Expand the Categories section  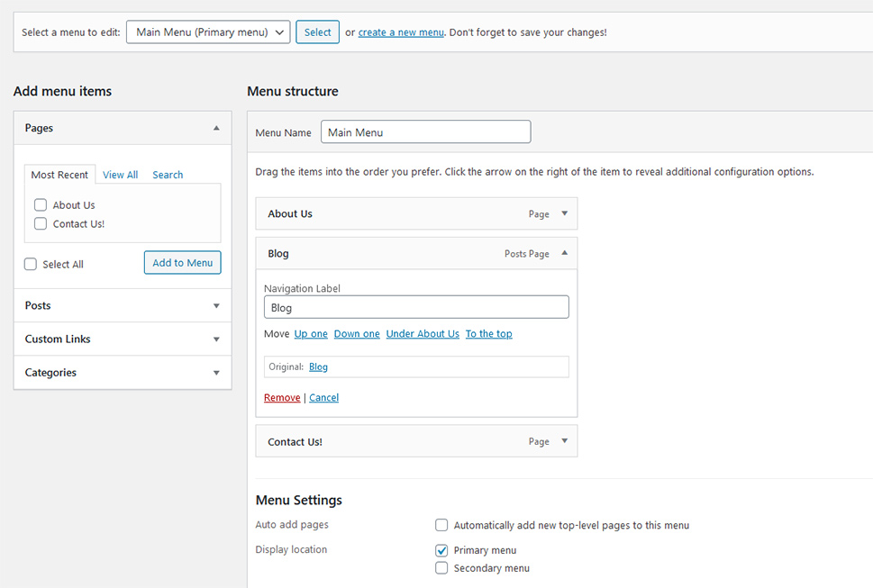coord(216,373)
